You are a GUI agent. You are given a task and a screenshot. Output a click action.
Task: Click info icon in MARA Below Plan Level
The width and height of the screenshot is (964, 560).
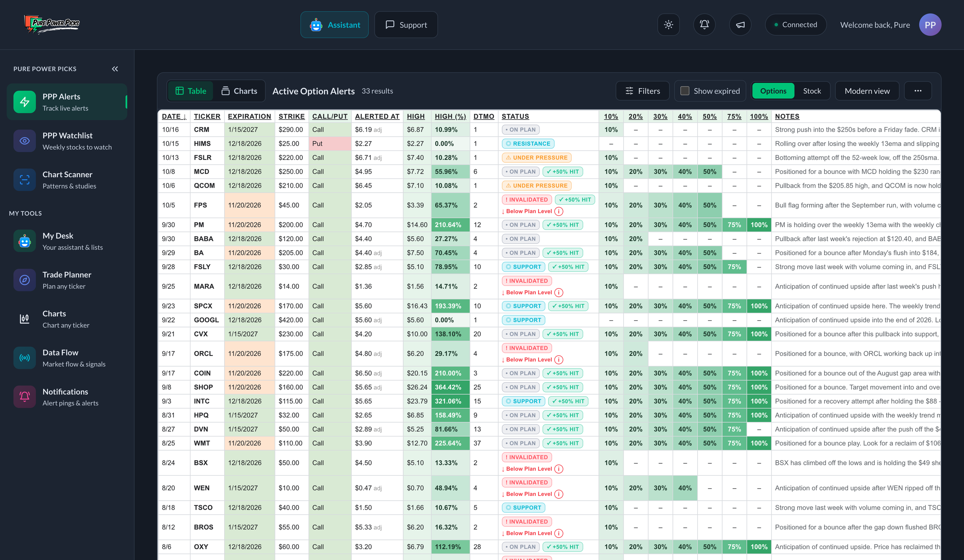[x=559, y=292]
